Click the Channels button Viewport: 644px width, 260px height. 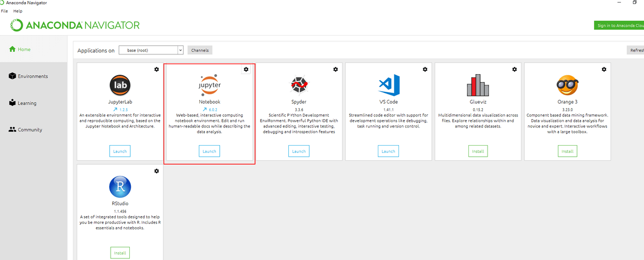click(x=200, y=50)
